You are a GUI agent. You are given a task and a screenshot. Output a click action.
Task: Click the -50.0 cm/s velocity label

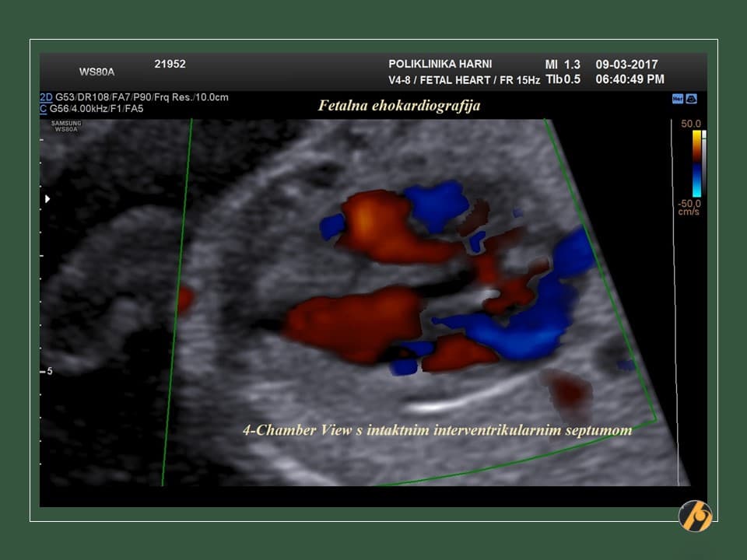(689, 205)
